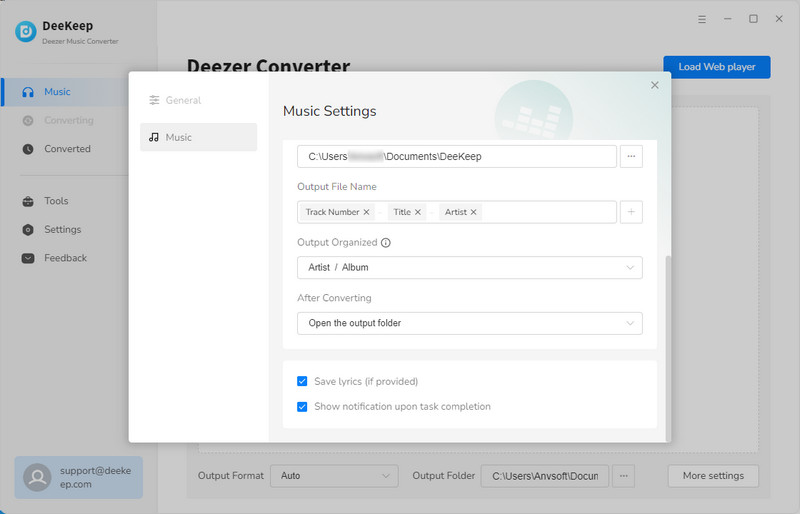This screenshot has width=800, height=514.
Task: Click the Output Organized info icon
Action: pos(386,243)
